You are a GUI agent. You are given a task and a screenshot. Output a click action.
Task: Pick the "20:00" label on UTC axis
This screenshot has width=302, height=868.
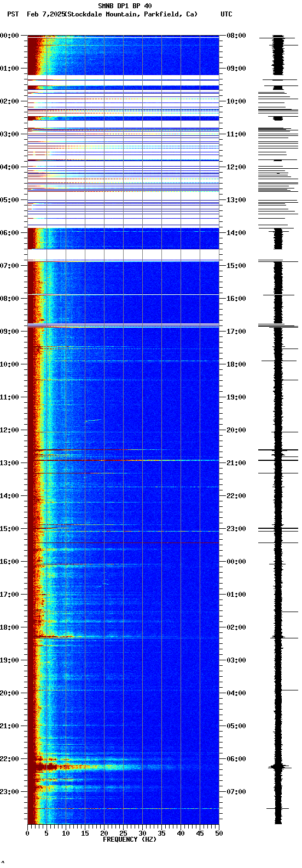(236, 430)
